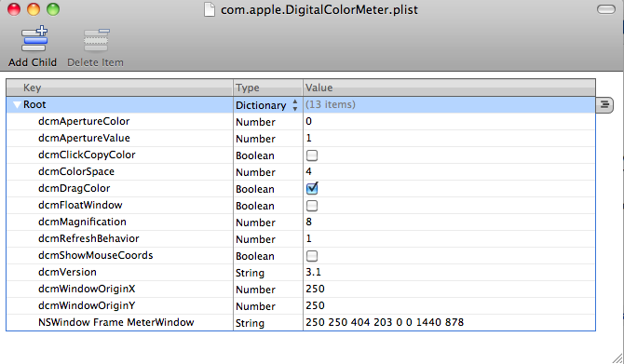Screen dimensions: 624x364
Task: Select the dcmWindowOriginX key
Action: [87, 289]
